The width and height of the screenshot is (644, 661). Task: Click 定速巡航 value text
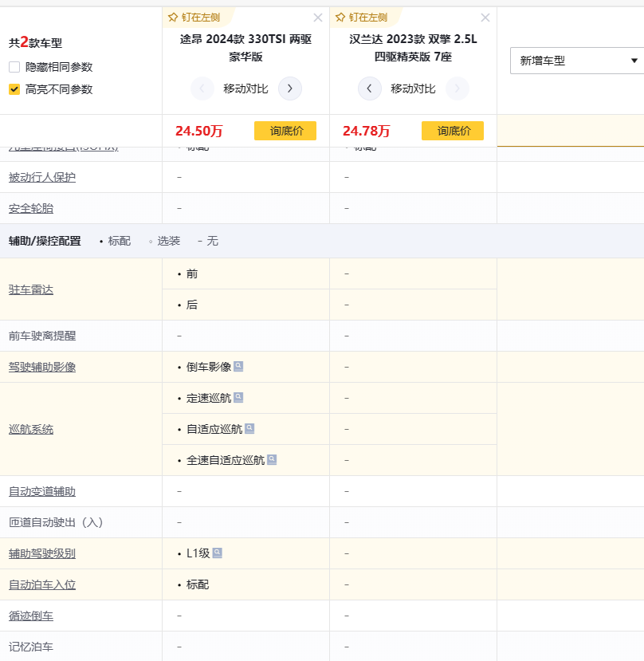tap(209, 398)
